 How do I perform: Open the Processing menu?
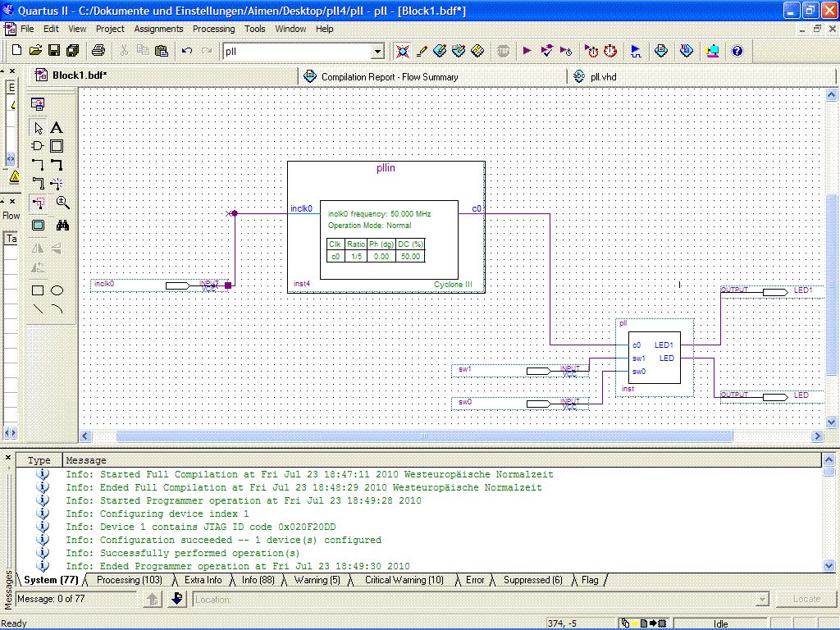click(213, 29)
